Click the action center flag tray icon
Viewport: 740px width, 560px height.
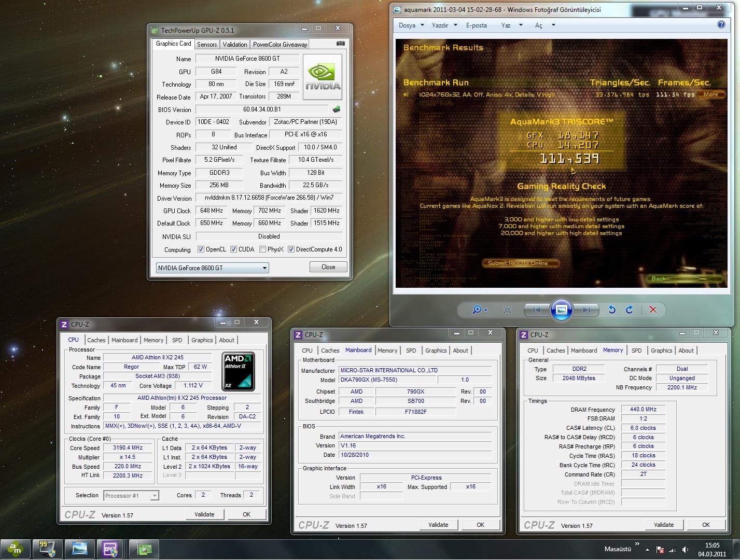[x=661, y=550]
